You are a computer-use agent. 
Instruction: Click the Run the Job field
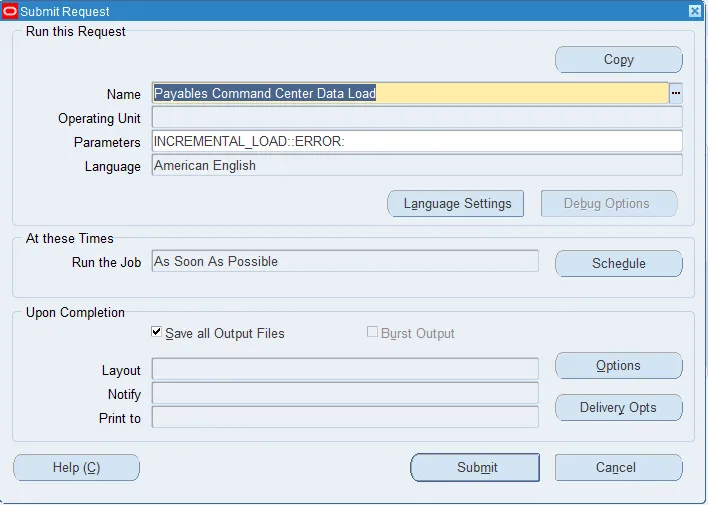pyautogui.click(x=345, y=261)
